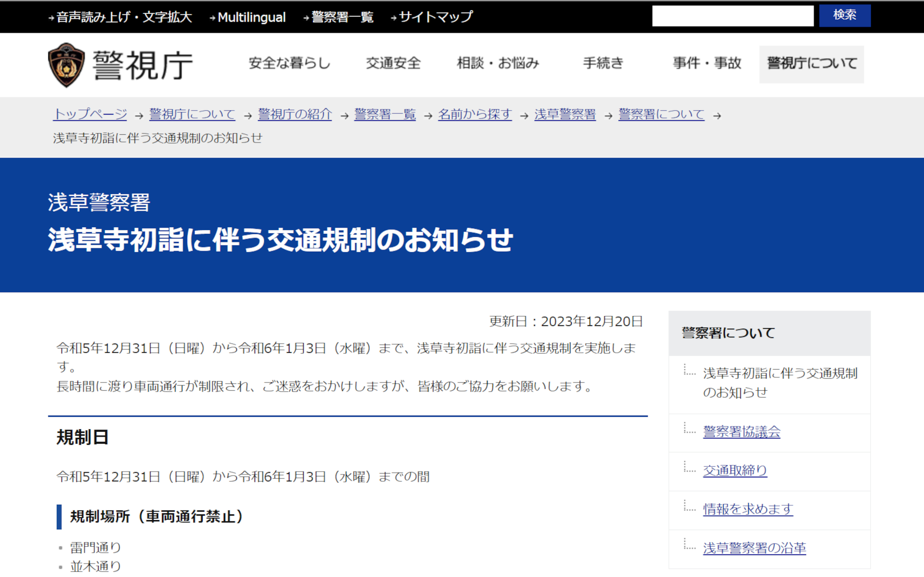Open the 交通安全 navigation menu

click(x=393, y=63)
